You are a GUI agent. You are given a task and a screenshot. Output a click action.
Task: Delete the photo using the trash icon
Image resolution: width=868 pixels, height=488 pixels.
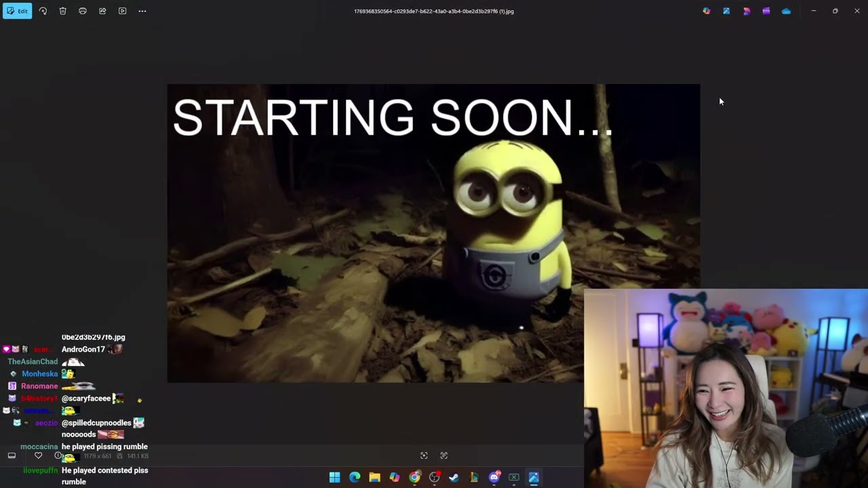[62, 11]
